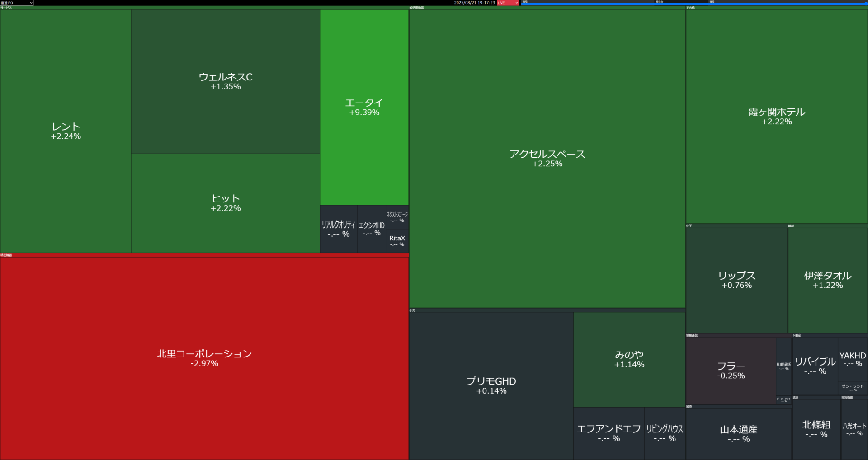Select the リップス +0.76% tile

(736, 280)
